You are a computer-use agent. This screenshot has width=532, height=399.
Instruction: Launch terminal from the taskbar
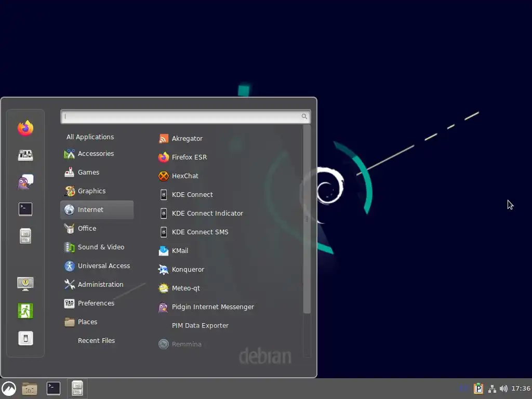click(54, 389)
